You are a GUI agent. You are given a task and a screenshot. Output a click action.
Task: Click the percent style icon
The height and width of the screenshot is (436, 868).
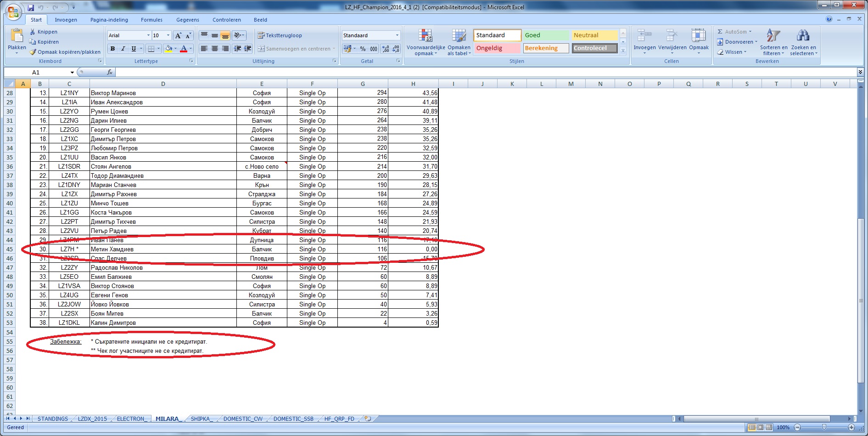tap(363, 49)
